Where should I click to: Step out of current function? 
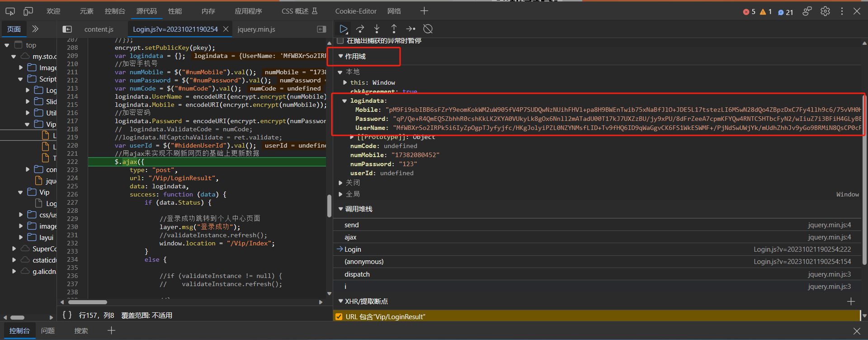(x=394, y=29)
